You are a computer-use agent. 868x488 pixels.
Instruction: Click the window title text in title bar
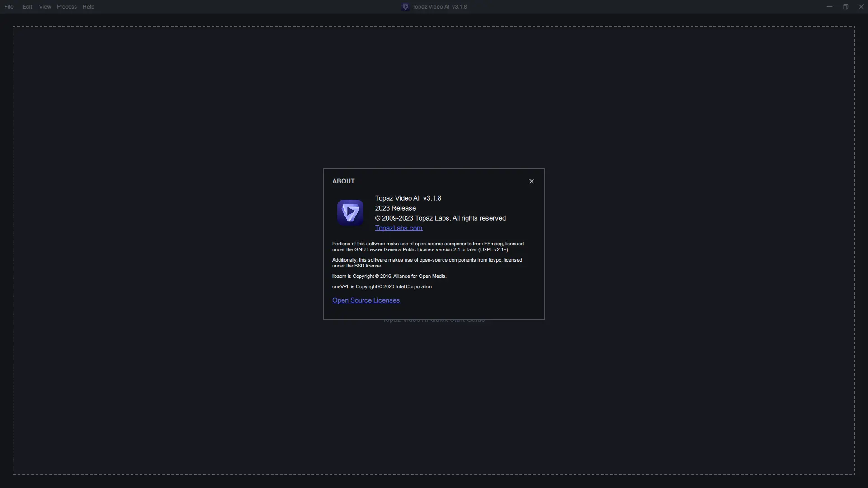click(x=439, y=7)
